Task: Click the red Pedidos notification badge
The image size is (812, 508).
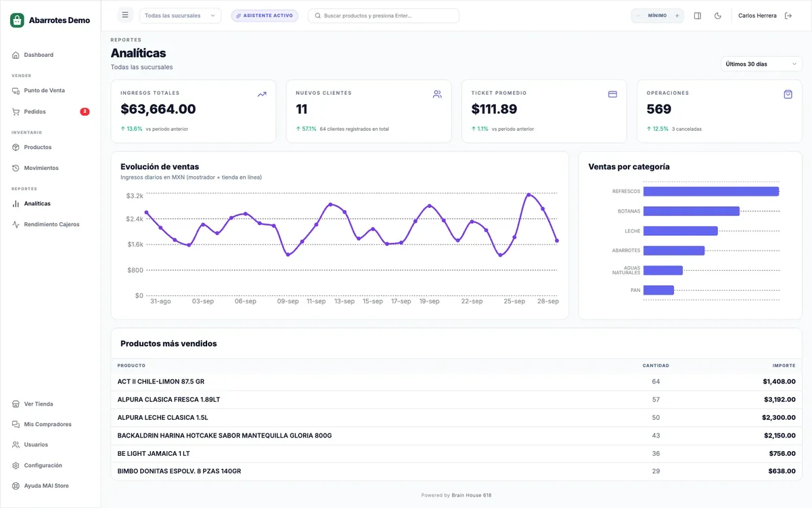Action: (85, 112)
